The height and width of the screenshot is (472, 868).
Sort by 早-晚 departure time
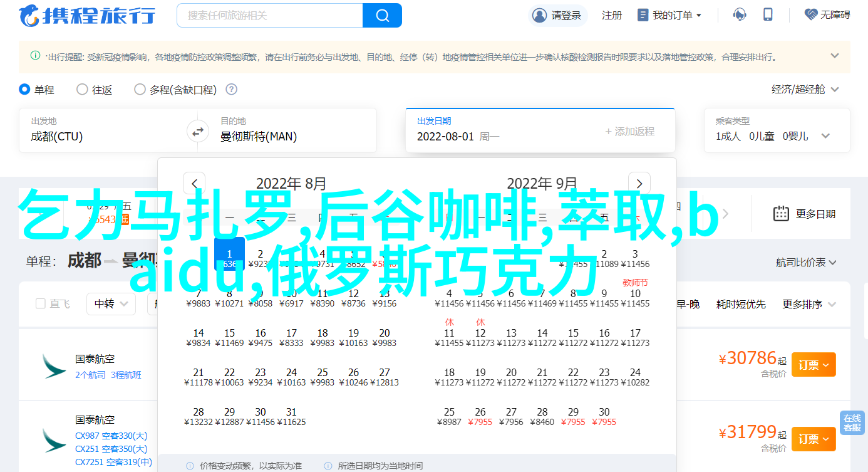pos(687,304)
